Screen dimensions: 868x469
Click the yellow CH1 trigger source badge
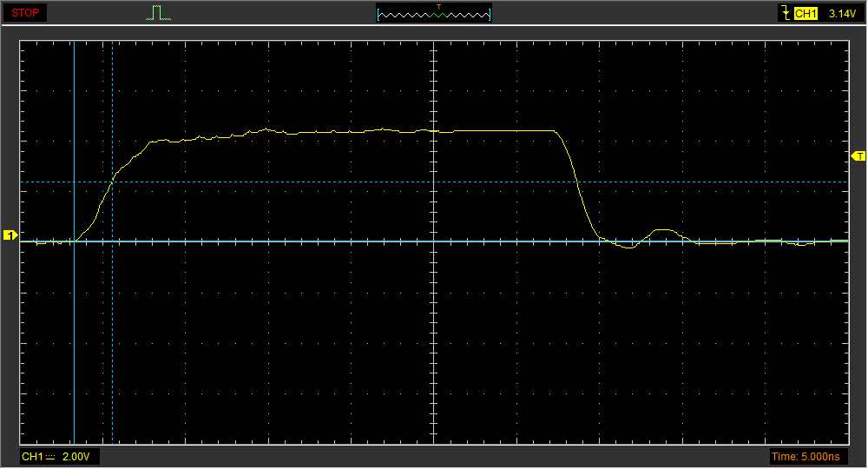[806, 13]
